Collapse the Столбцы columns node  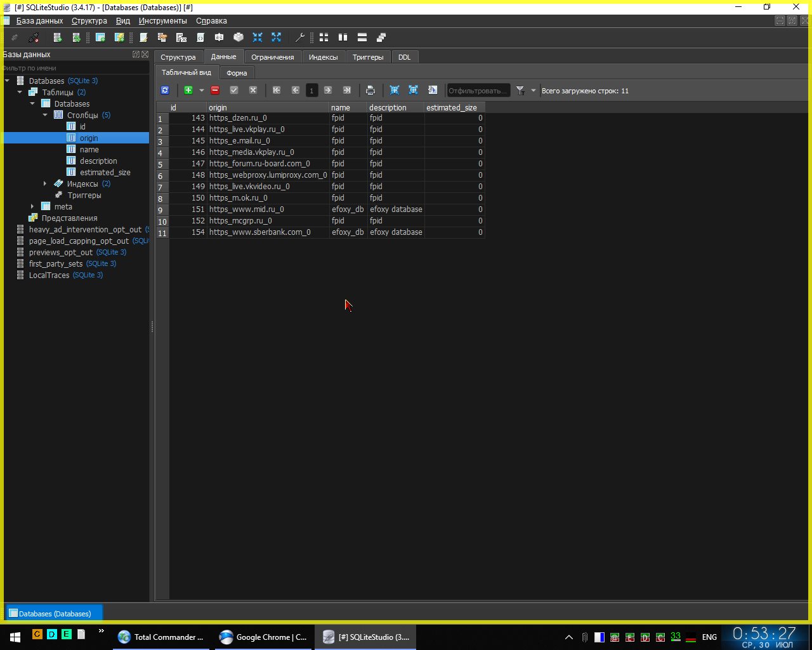(x=45, y=116)
